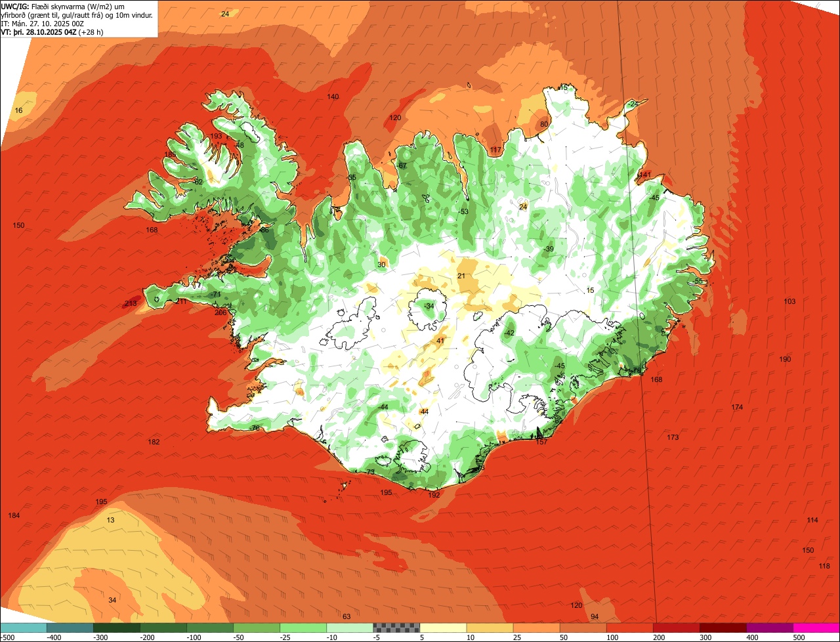Viewport: 840px width, 642px height.
Task: Click the map value 185 in the Westfjords
Action: 170,154
